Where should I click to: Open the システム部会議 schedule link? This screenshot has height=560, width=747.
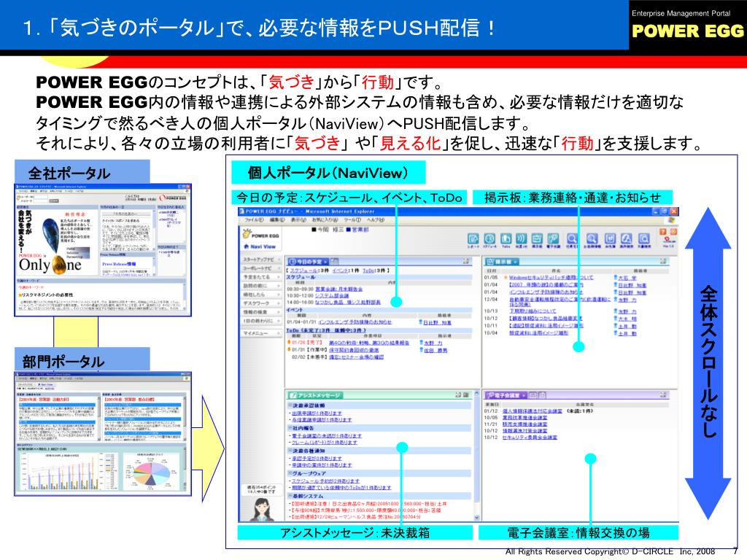pyautogui.click(x=332, y=296)
